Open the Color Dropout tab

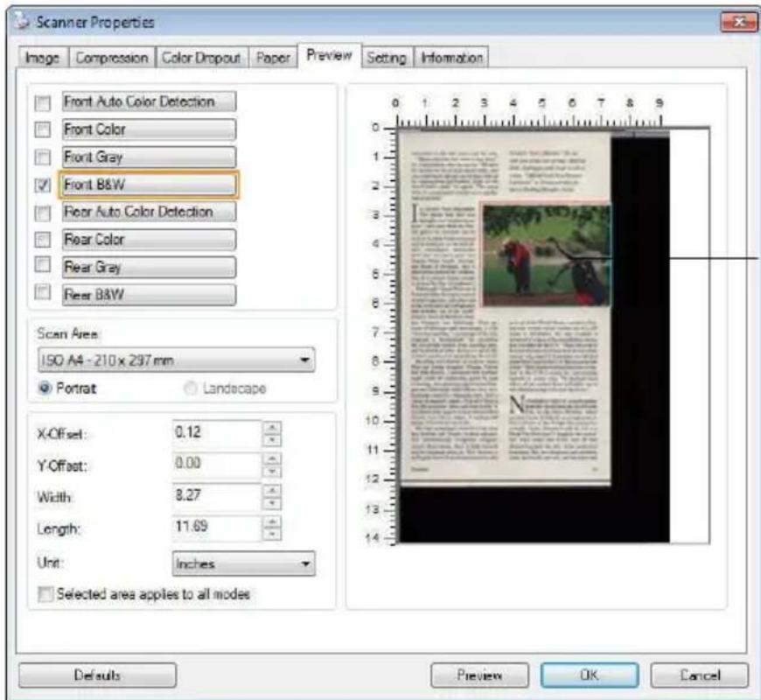(201, 58)
